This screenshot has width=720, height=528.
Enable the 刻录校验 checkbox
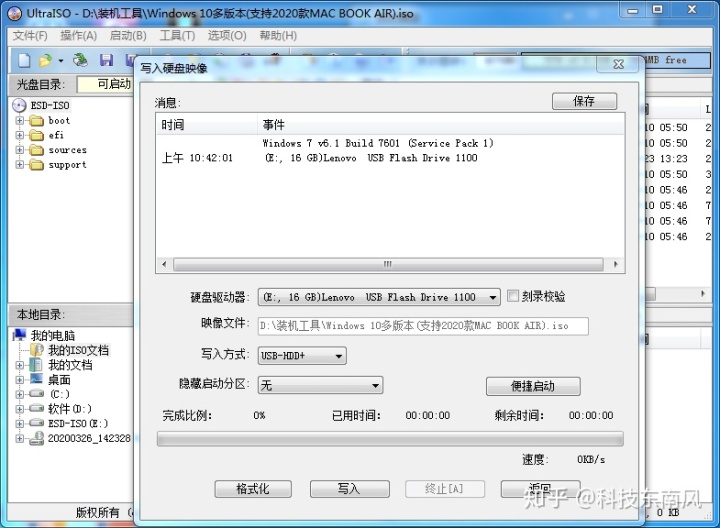(512, 296)
